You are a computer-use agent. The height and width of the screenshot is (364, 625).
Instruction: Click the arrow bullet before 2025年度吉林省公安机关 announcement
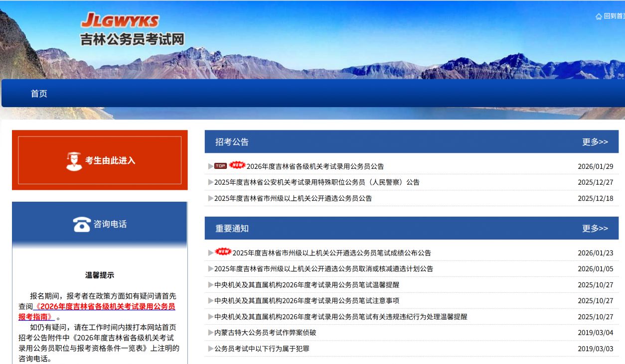coord(211,182)
